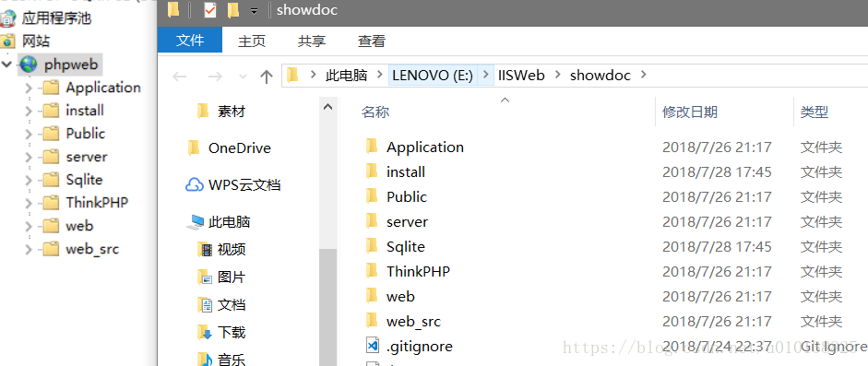Expand Public node in IIS tree
Screen dimensions: 868x366
pos(29,134)
